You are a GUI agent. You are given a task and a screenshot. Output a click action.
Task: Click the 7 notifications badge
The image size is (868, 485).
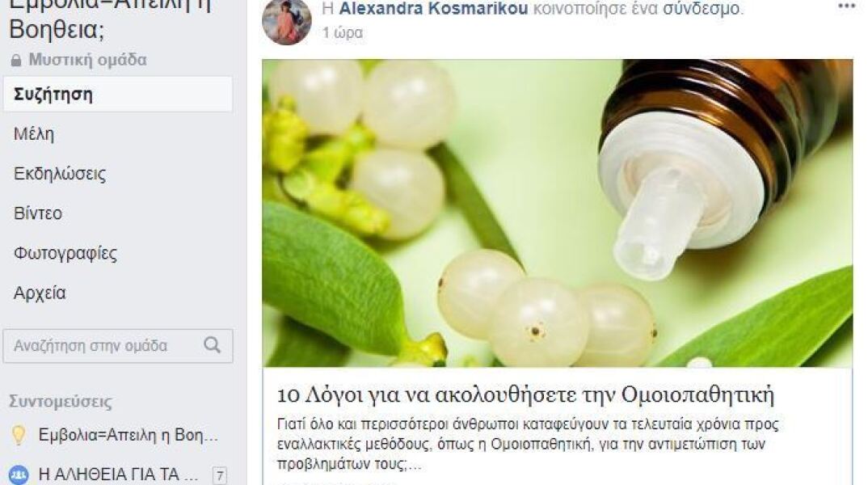click(220, 475)
